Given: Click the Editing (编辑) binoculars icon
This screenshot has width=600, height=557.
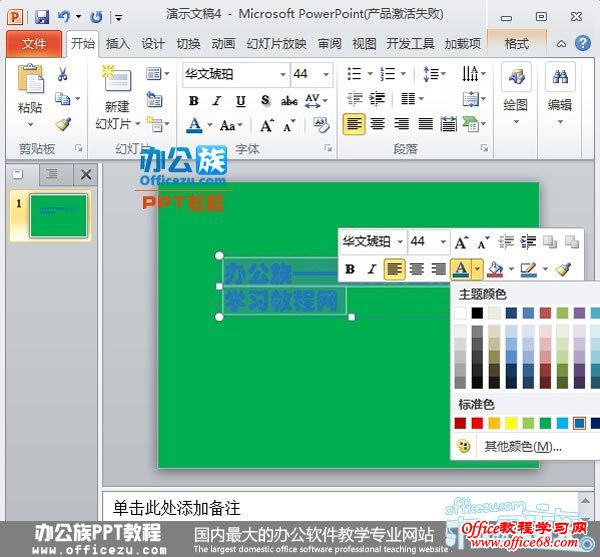Looking at the screenshot, I should tap(560, 82).
